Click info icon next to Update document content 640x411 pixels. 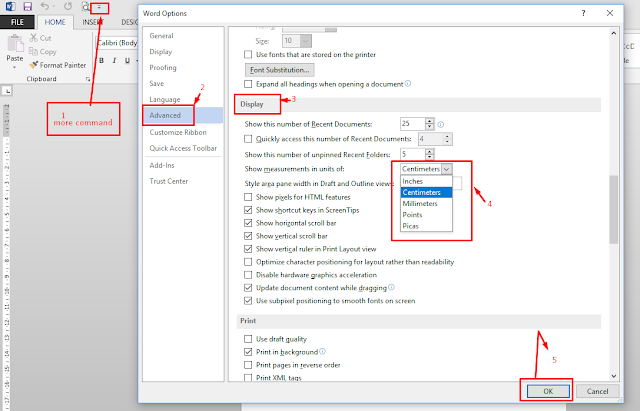click(391, 287)
